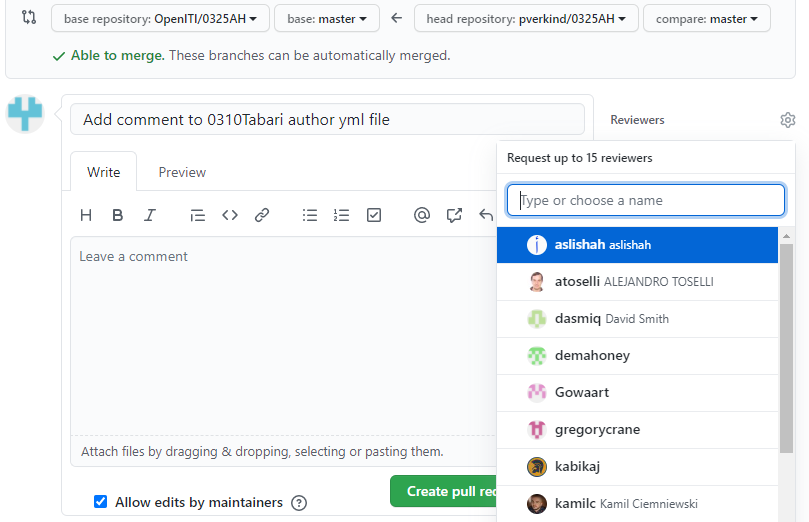Image resolution: width=809 pixels, height=522 pixels.
Task: Open base repository OpenITI/0325AH dropdown
Action: [160, 19]
